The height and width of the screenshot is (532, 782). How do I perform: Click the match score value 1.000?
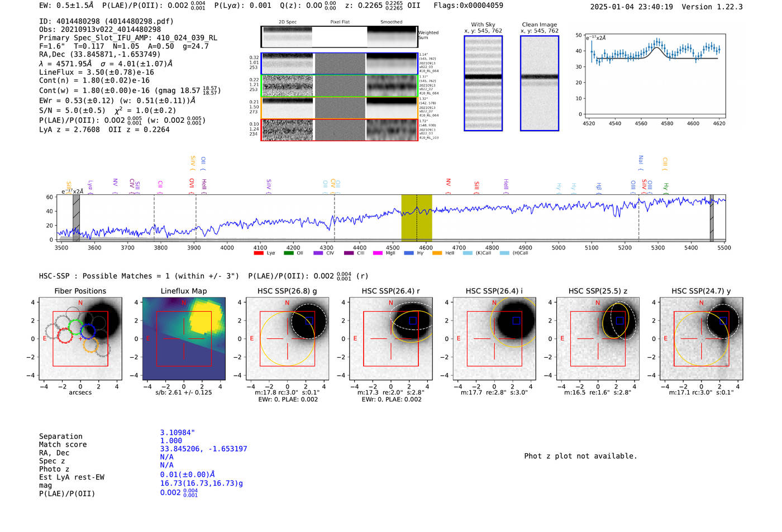point(171,440)
